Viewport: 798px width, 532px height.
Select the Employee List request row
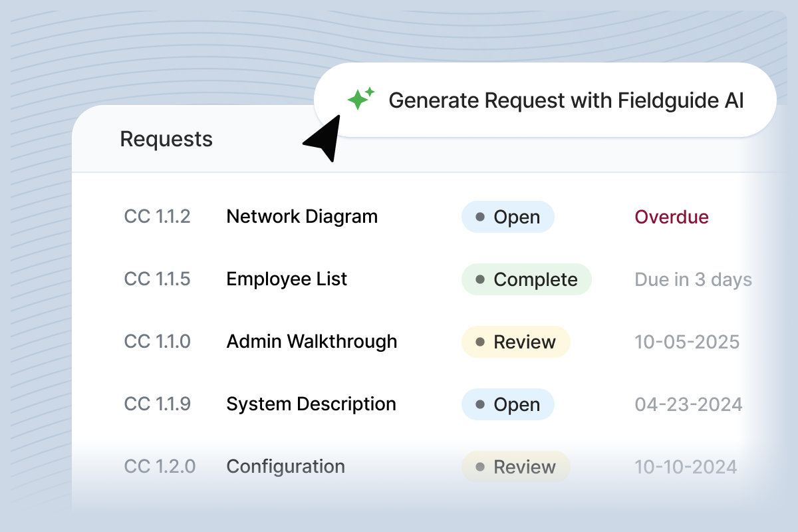coord(287,279)
